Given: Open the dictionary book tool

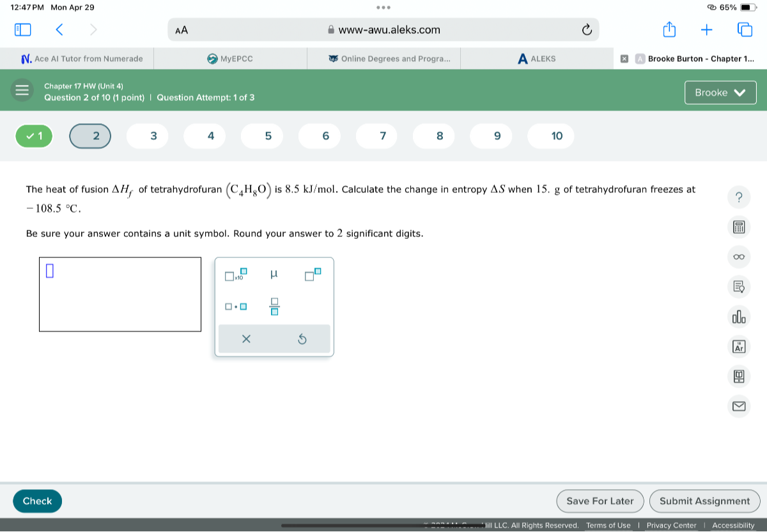Looking at the screenshot, I should [739, 377].
